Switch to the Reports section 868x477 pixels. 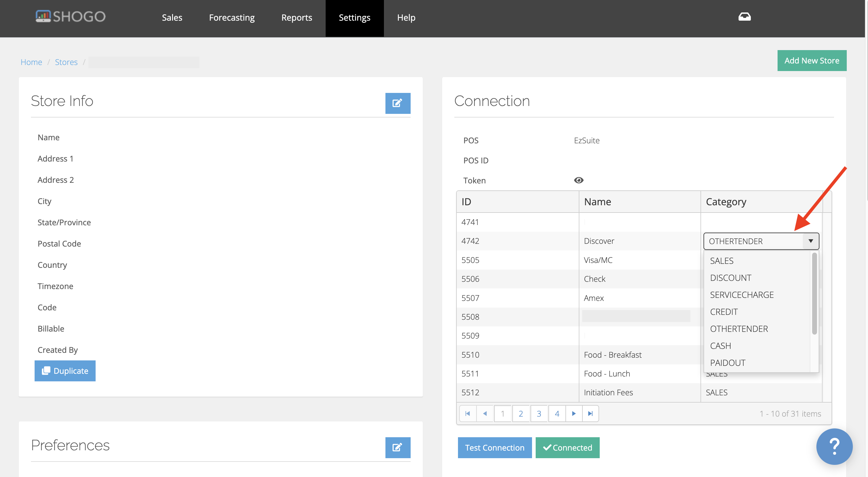pos(297,18)
